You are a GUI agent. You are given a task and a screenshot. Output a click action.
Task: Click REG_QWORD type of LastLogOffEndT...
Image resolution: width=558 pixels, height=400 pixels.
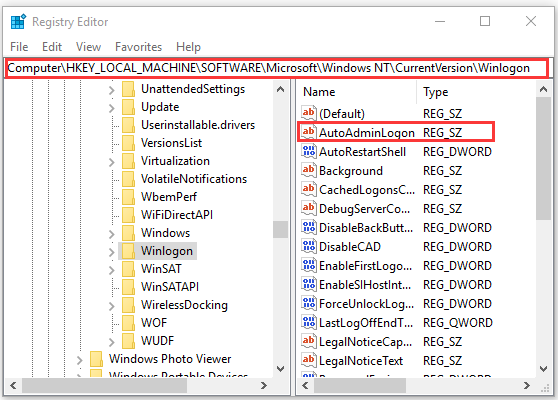[458, 323]
